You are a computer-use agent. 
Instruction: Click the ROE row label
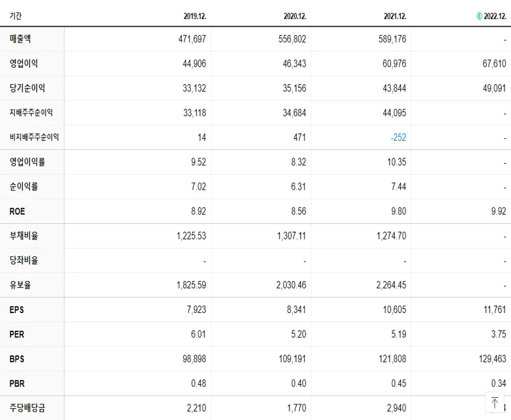pyautogui.click(x=17, y=211)
